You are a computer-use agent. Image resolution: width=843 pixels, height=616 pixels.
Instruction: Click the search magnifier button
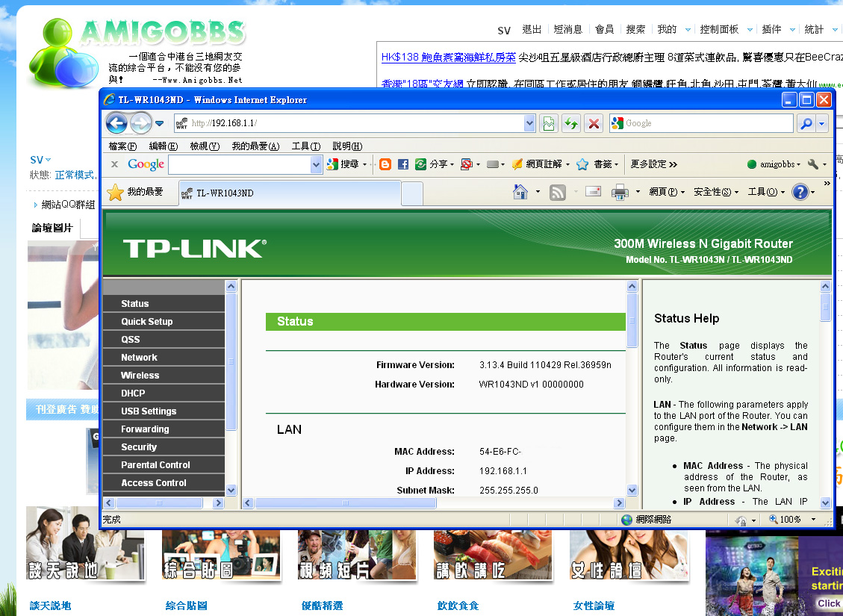coord(806,124)
